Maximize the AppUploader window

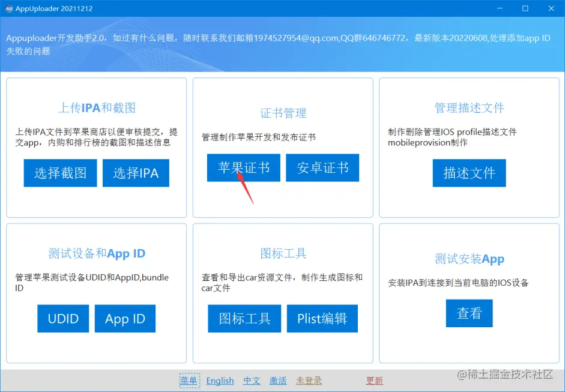525,8
